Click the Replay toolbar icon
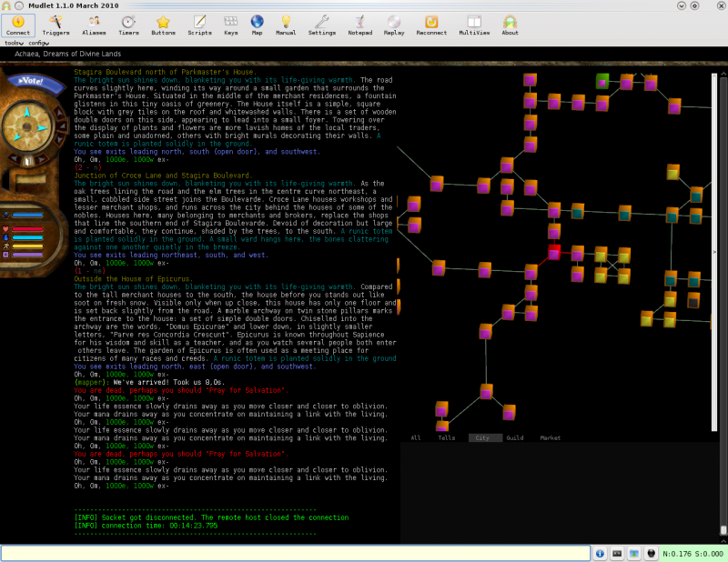728x562 pixels. coord(394,25)
